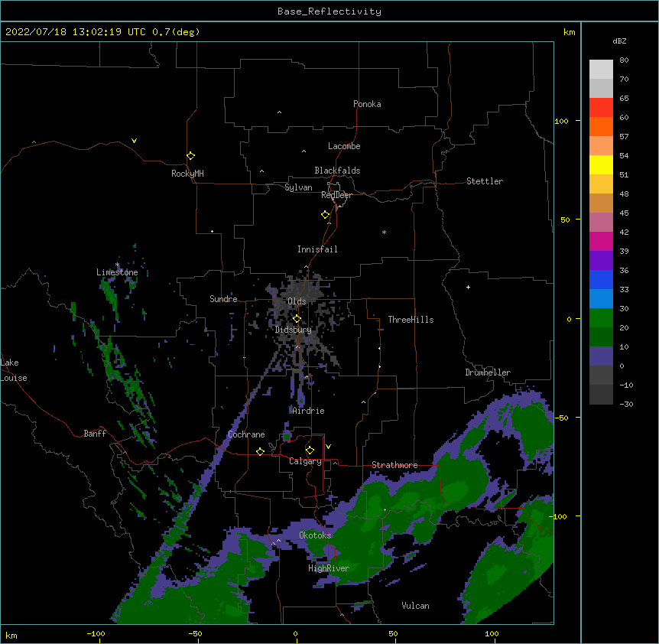Click the HighRiver city label
Viewport: 659px width, 644px height.
(329, 568)
